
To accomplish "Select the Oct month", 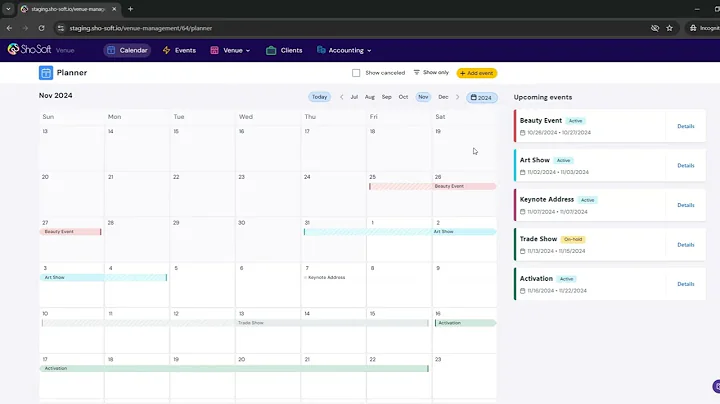I will pos(403,97).
